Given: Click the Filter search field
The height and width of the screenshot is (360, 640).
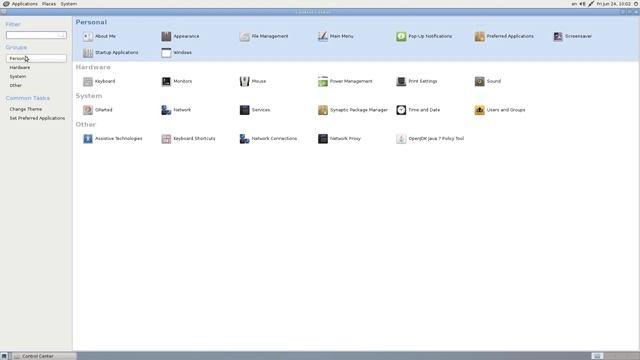Looking at the screenshot, I should point(36,35).
